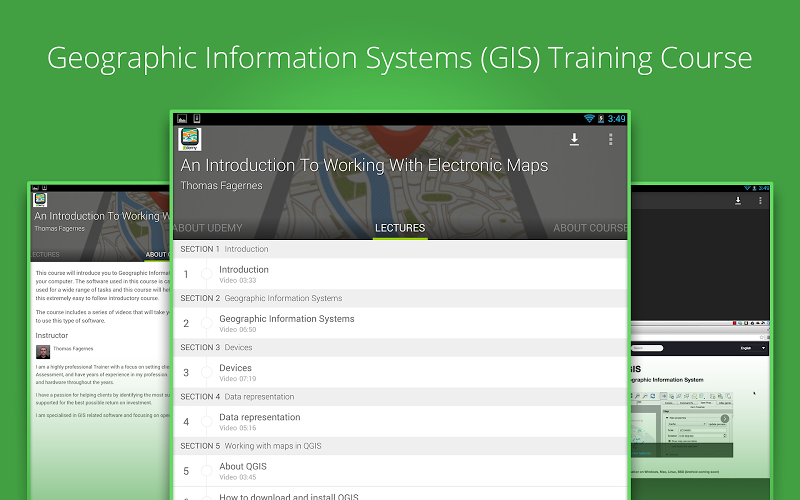Toggle progress circle for Geographic Information Systems lecture
The width and height of the screenshot is (800, 500).
point(207,323)
